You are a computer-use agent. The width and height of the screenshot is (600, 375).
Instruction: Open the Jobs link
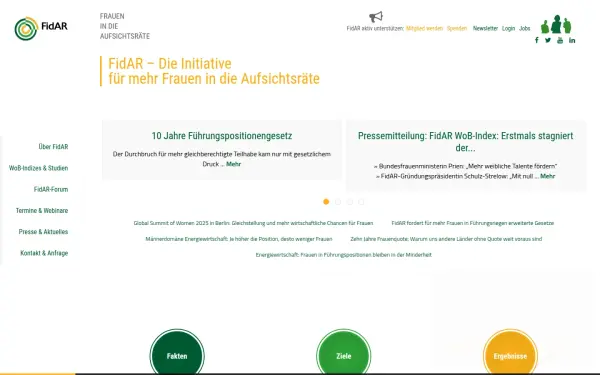pos(525,28)
